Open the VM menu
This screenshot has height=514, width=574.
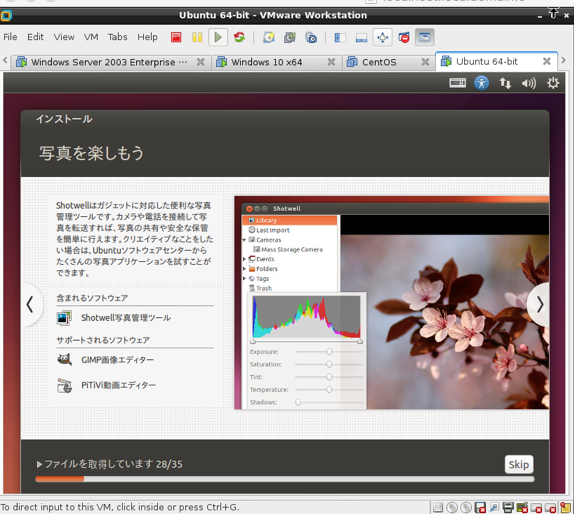click(x=91, y=37)
